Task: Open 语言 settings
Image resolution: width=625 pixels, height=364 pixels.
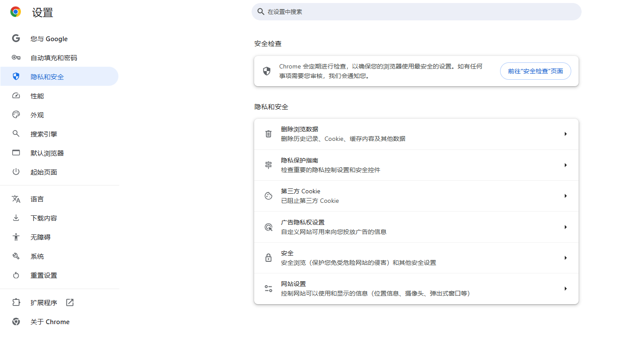Action: point(59,199)
